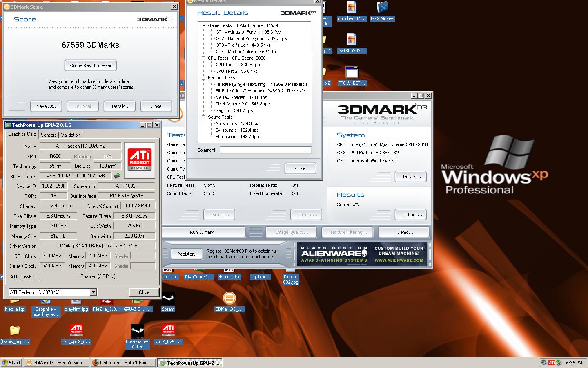Switch to the Sensors tab in GPU-Z
Image resolution: width=588 pixels, height=368 pixels.
(49, 135)
